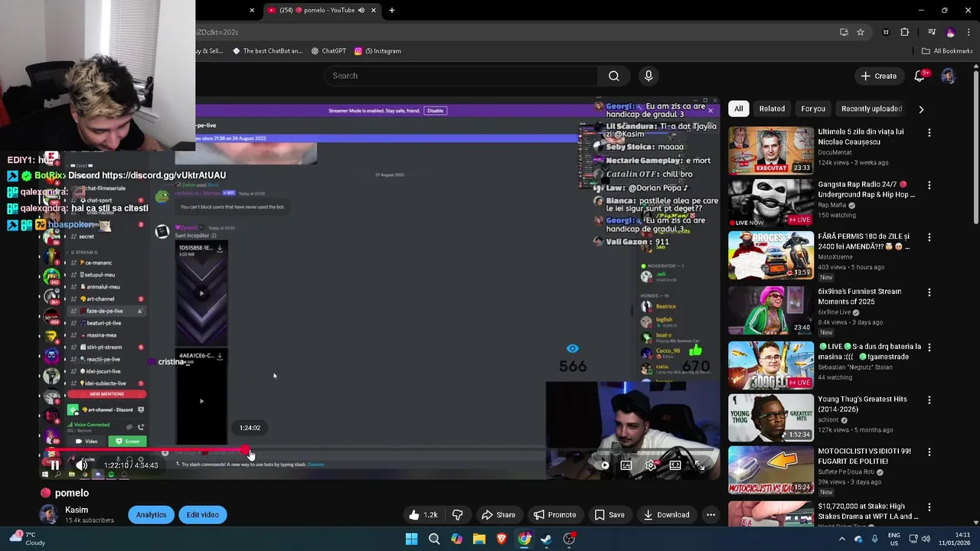
Task: Mute the tab via its speaker icon
Action: (x=361, y=11)
